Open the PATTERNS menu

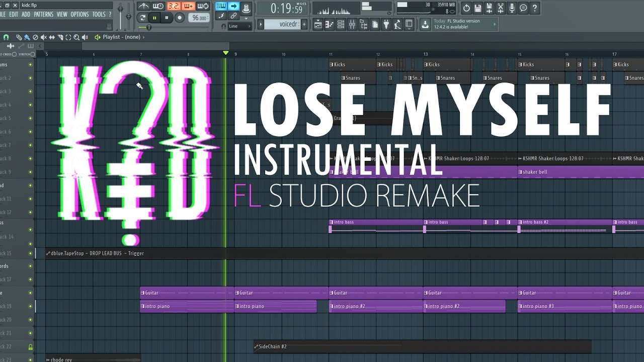[44, 15]
